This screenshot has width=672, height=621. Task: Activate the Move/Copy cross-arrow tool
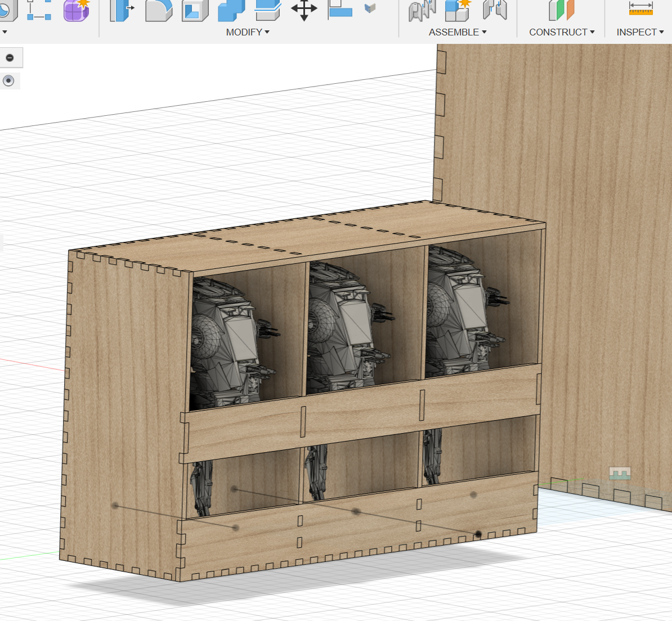(x=304, y=10)
